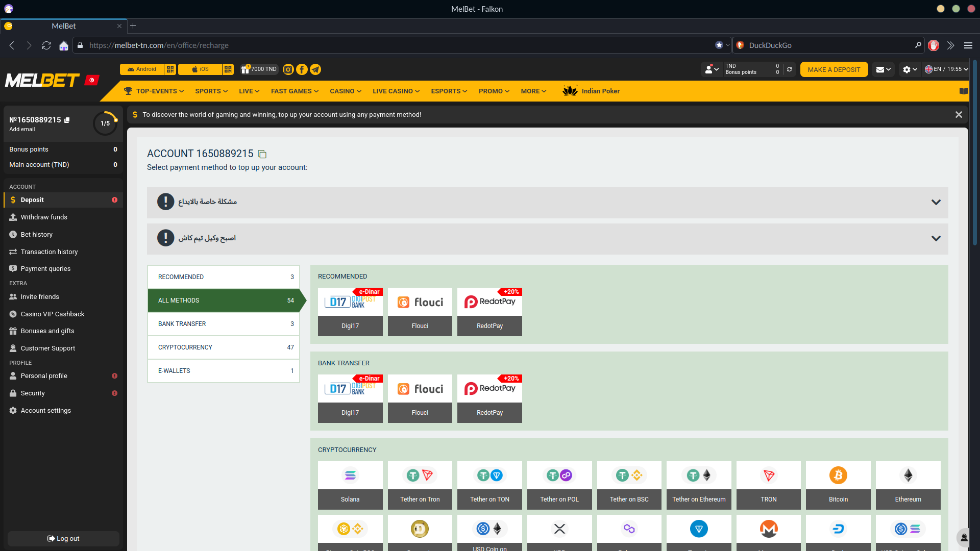Dismiss the top-up notification banner
The width and height of the screenshot is (980, 551).
click(x=959, y=115)
